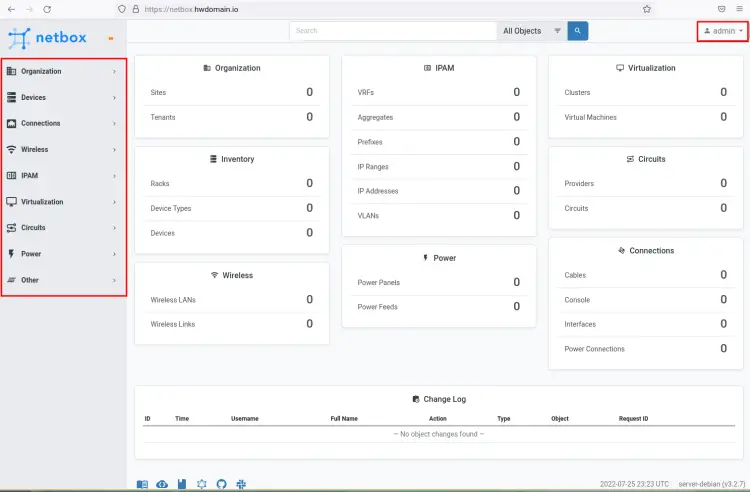Viewport: 750px width, 492px height.
Task: Click the NetBox logo
Action: [x=48, y=39]
